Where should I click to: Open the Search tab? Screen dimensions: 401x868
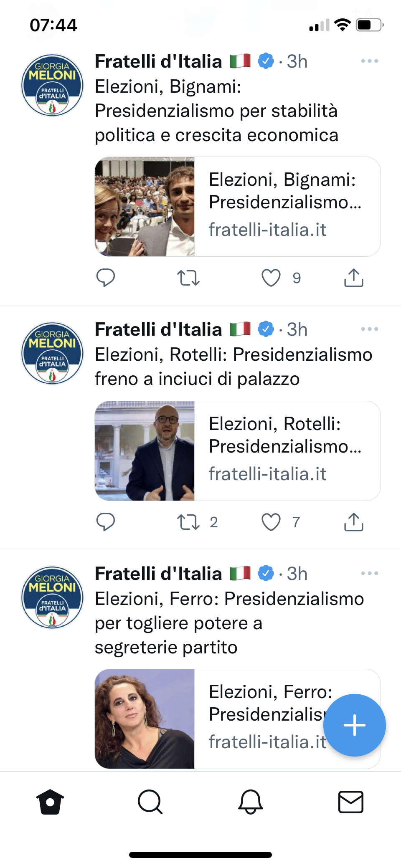(x=150, y=802)
